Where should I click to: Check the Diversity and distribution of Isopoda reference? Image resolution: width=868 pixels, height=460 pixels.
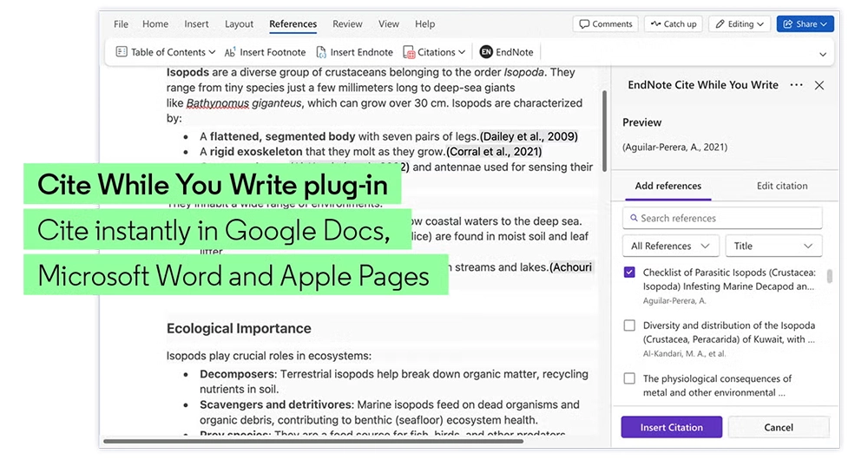[x=629, y=325]
